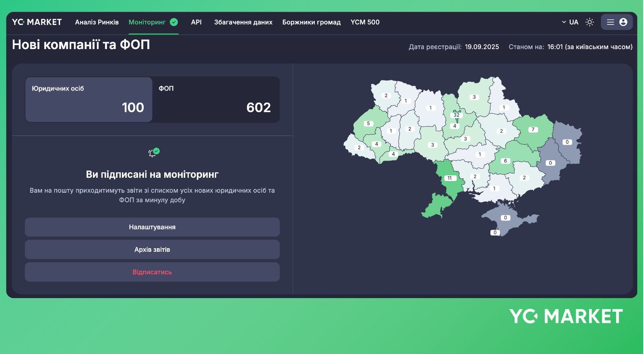Toggle the light theme sun icon
The image size is (644, 354).
[590, 22]
